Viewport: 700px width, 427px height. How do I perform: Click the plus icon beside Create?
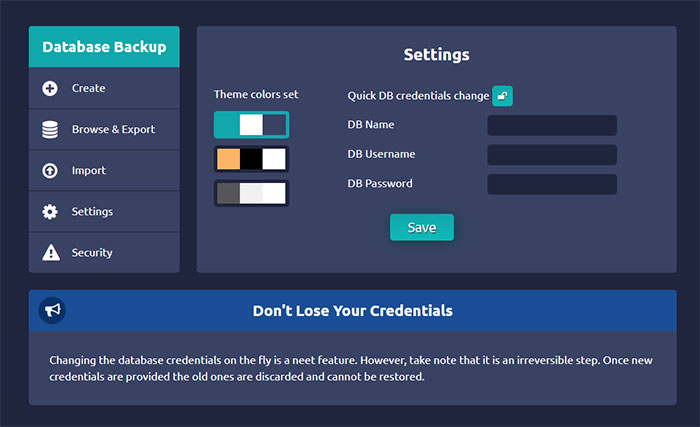[50, 88]
